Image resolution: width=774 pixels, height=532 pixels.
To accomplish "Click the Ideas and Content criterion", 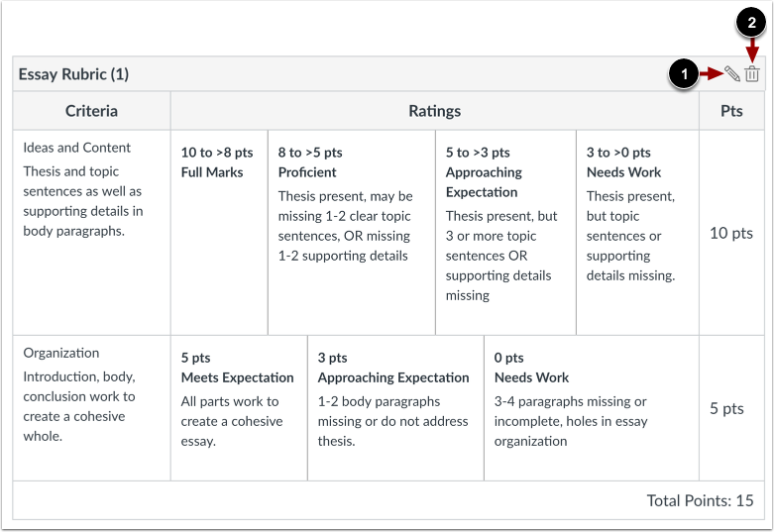I will tap(91, 233).
